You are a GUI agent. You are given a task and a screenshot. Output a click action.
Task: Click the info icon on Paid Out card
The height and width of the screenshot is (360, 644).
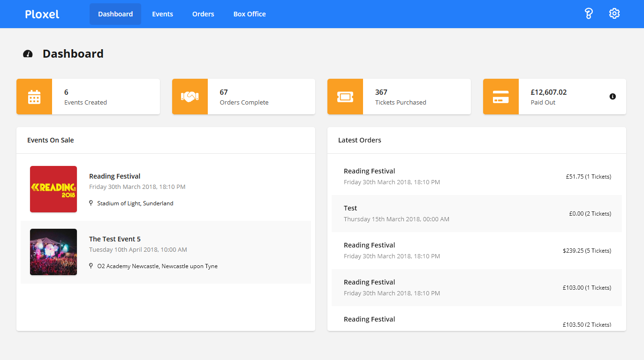pos(613,97)
